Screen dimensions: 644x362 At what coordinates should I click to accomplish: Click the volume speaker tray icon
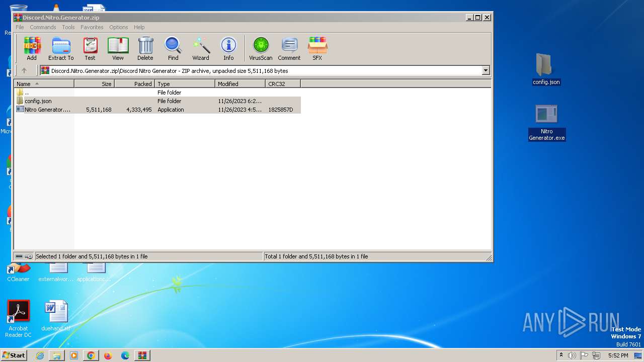(x=572, y=355)
